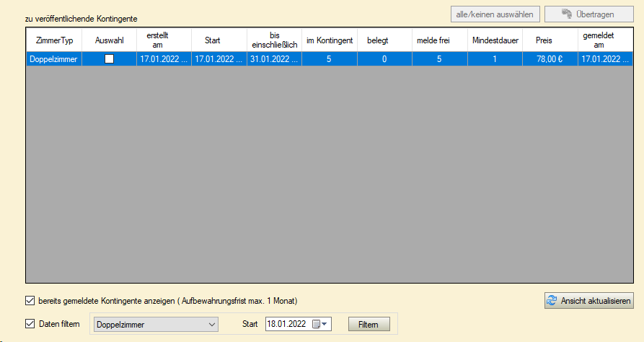Sort by bis einschließlich column header

[273, 40]
